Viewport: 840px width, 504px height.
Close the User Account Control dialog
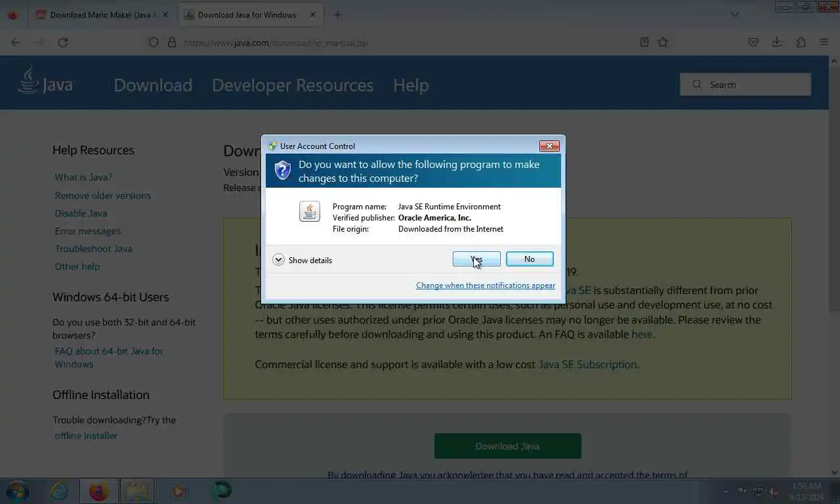pyautogui.click(x=549, y=146)
